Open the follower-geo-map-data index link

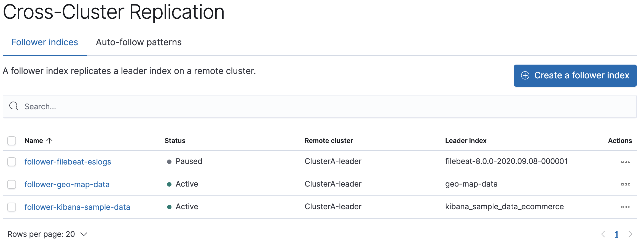tap(67, 184)
